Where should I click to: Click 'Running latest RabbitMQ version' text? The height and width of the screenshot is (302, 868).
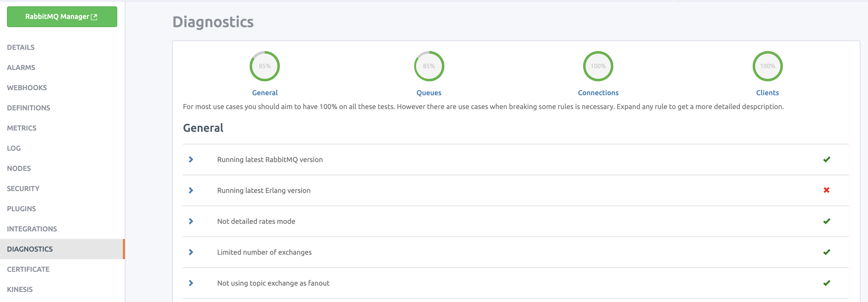point(270,160)
